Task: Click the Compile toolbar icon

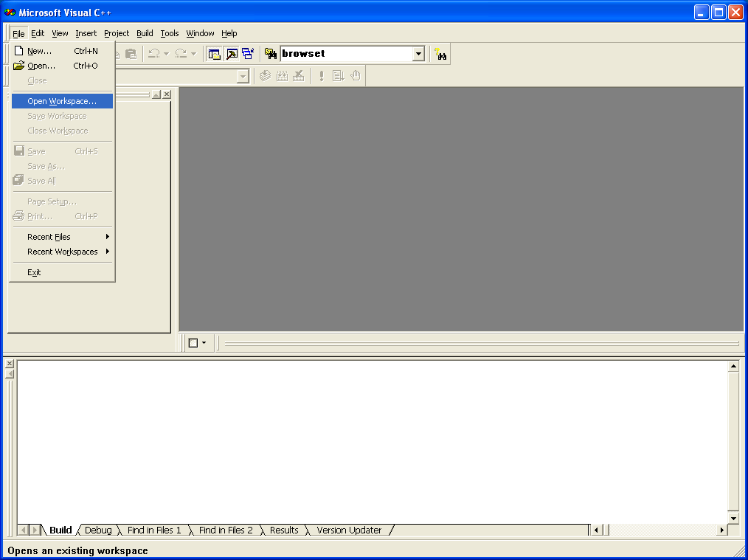Action: pos(266,76)
